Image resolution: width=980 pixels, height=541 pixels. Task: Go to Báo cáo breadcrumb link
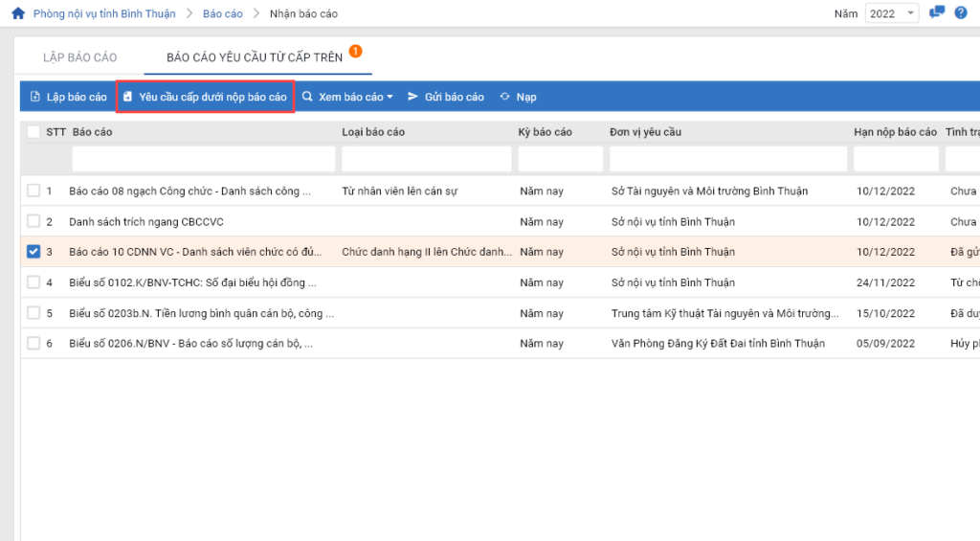pyautogui.click(x=222, y=13)
